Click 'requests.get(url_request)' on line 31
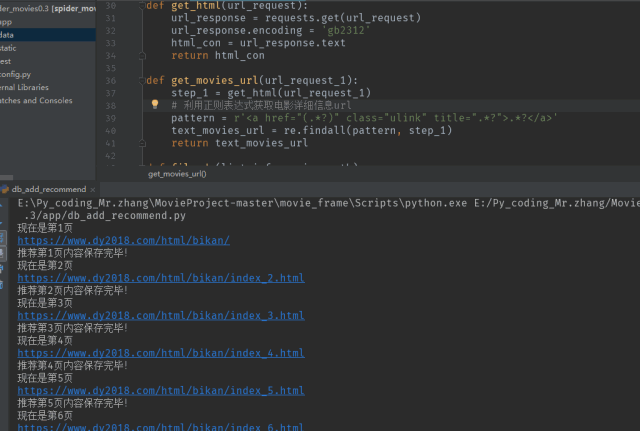This screenshot has height=431, width=640. tap(343, 18)
